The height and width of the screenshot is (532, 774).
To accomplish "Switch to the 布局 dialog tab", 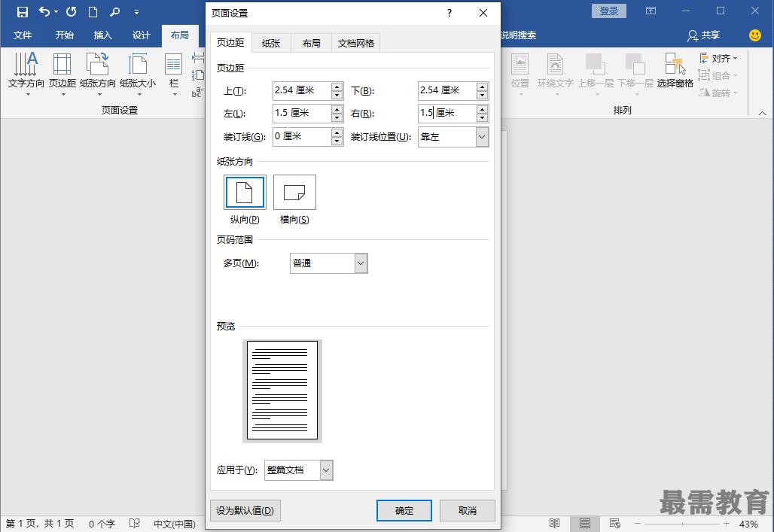I will [x=311, y=44].
